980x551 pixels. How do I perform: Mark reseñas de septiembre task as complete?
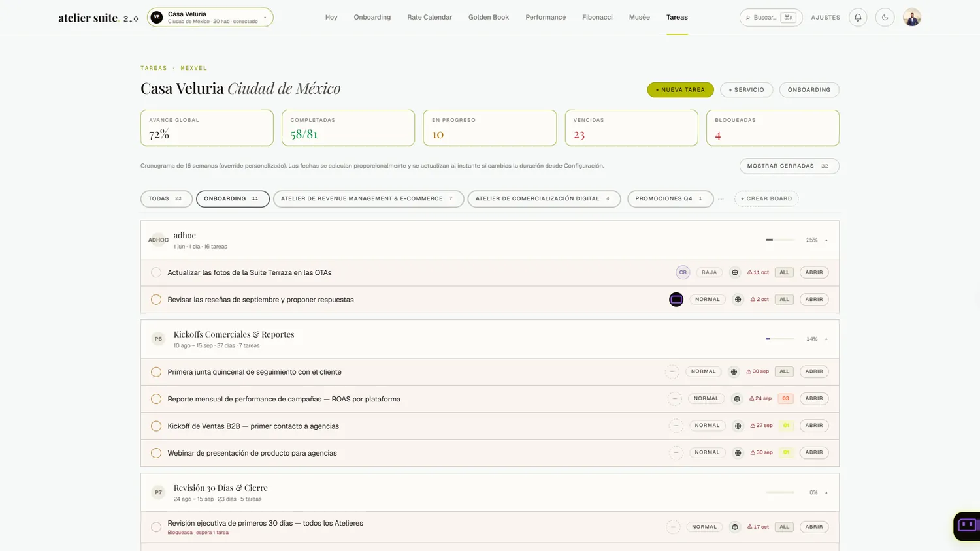tap(156, 300)
